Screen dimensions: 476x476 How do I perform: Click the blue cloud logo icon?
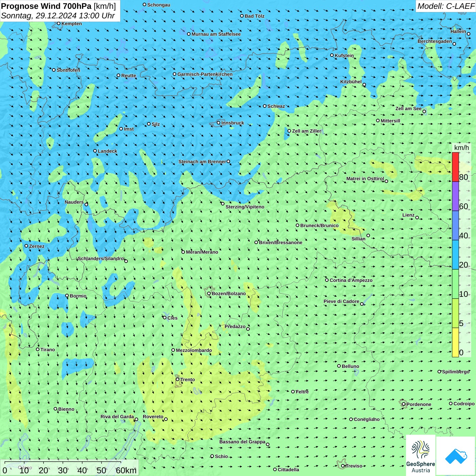456,456
